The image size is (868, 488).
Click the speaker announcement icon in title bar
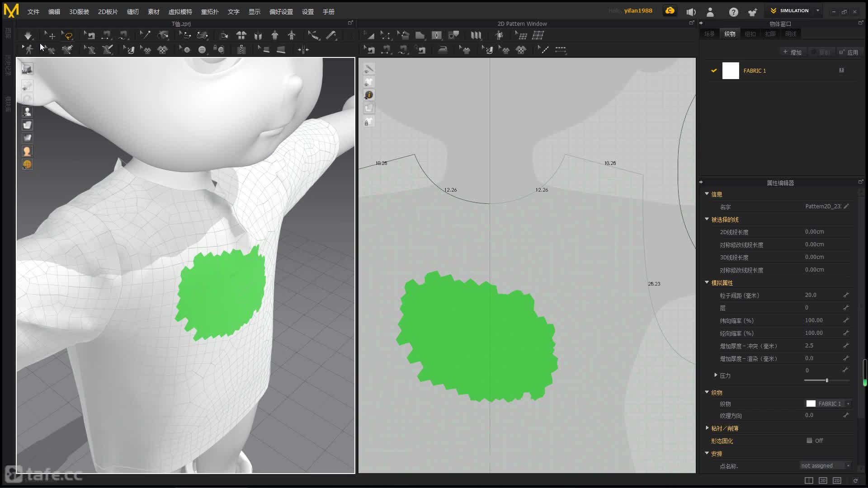point(691,12)
